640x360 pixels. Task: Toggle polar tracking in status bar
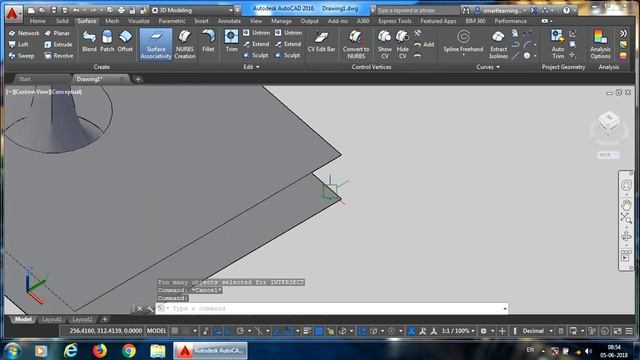240,331
